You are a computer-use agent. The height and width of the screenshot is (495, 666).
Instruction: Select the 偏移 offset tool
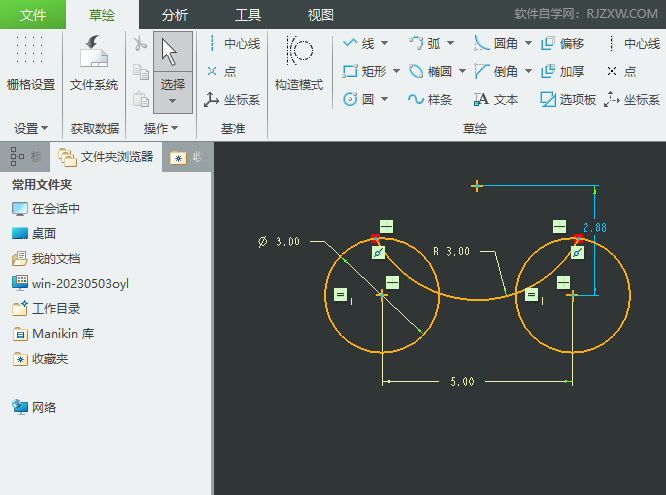pyautogui.click(x=562, y=43)
